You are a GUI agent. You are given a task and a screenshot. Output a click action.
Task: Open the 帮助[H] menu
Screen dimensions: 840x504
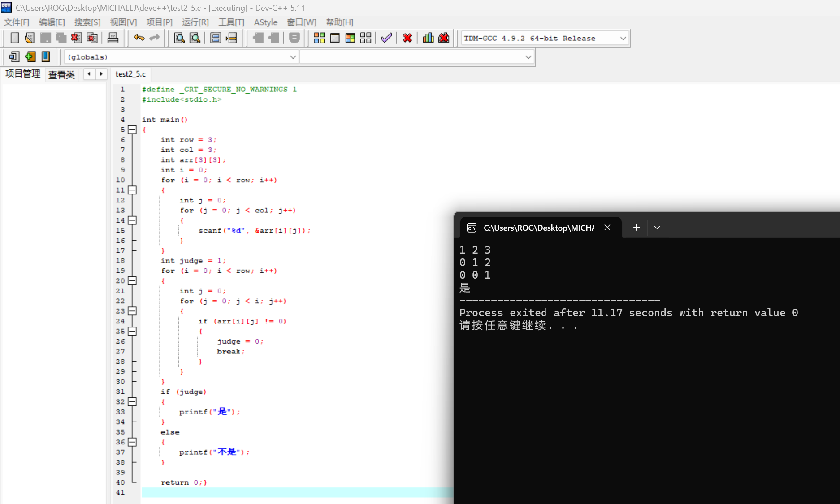click(x=339, y=22)
